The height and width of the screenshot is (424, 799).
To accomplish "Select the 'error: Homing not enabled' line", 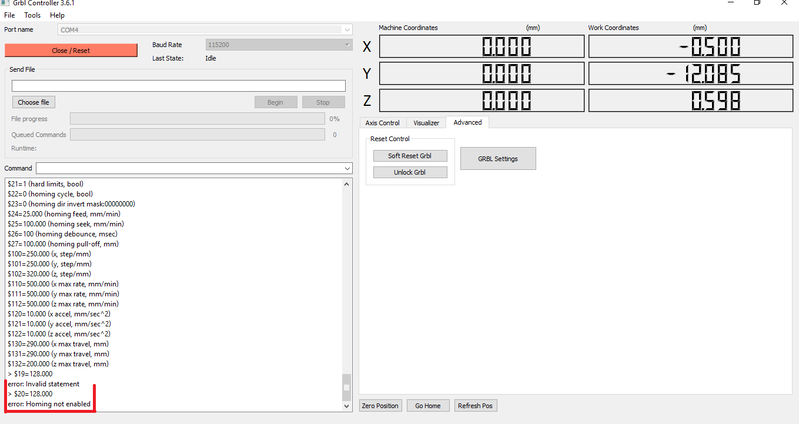I will [49, 404].
